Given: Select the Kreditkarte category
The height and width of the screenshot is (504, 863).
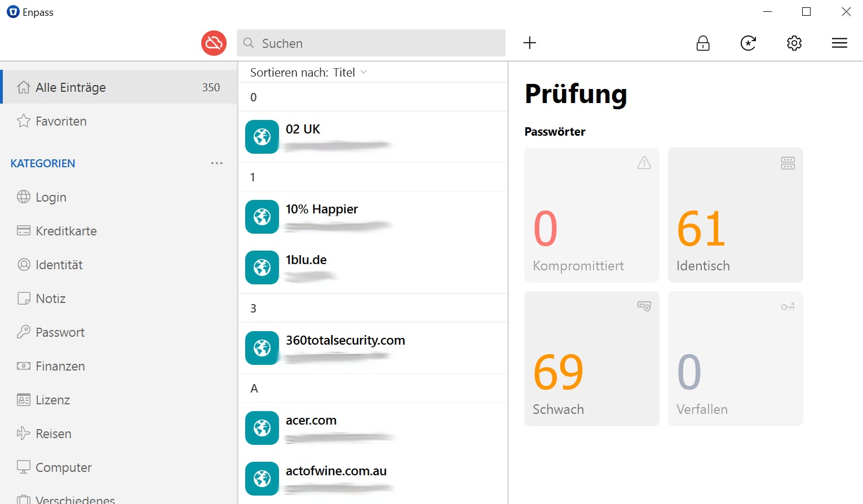Looking at the screenshot, I should (118, 231).
